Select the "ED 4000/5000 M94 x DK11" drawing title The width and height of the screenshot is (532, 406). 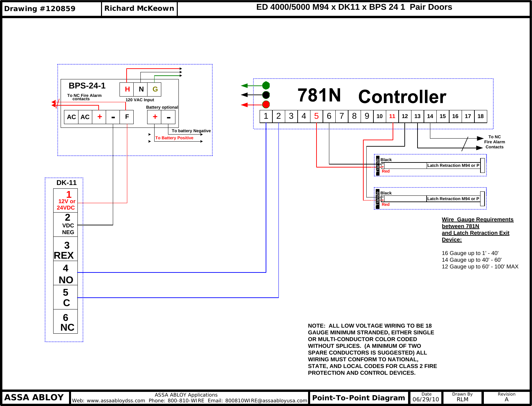[354, 7]
